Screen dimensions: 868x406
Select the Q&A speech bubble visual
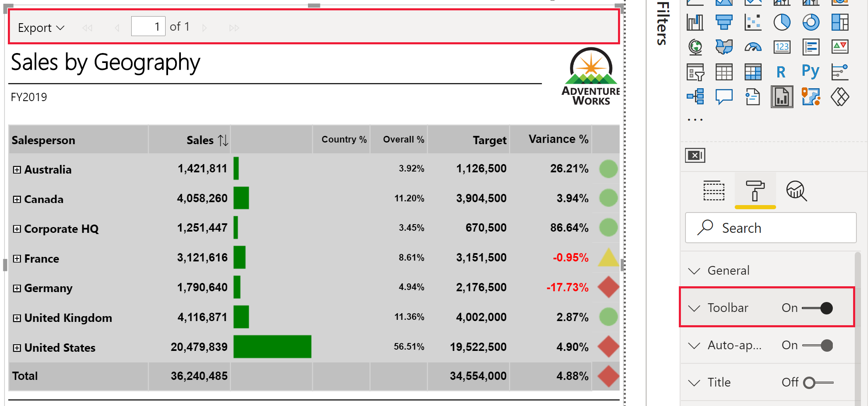[x=724, y=97]
